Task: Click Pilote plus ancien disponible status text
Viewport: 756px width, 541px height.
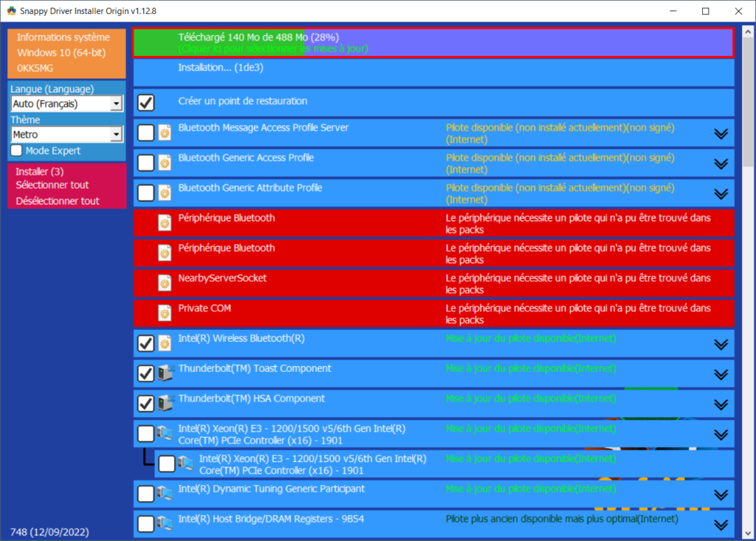Action: (562, 520)
